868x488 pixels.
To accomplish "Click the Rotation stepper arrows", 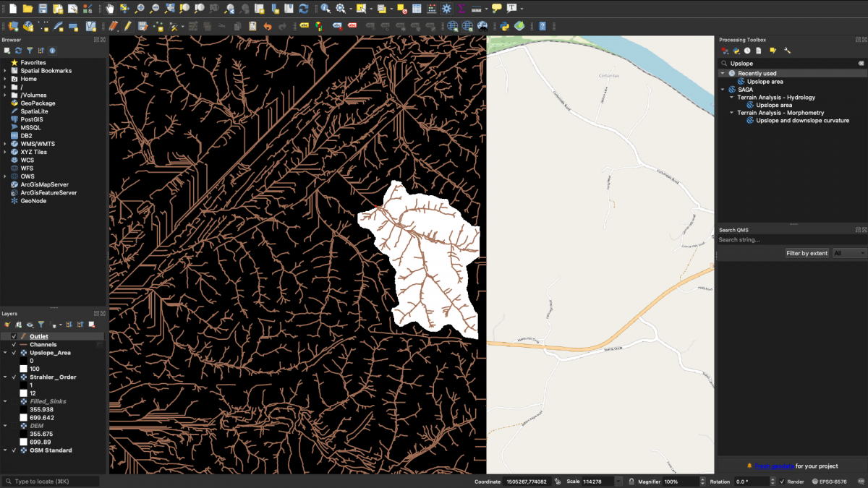I will tap(773, 481).
